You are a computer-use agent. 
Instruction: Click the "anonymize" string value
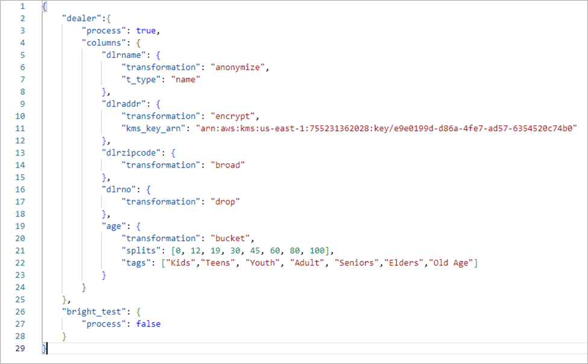coord(238,67)
